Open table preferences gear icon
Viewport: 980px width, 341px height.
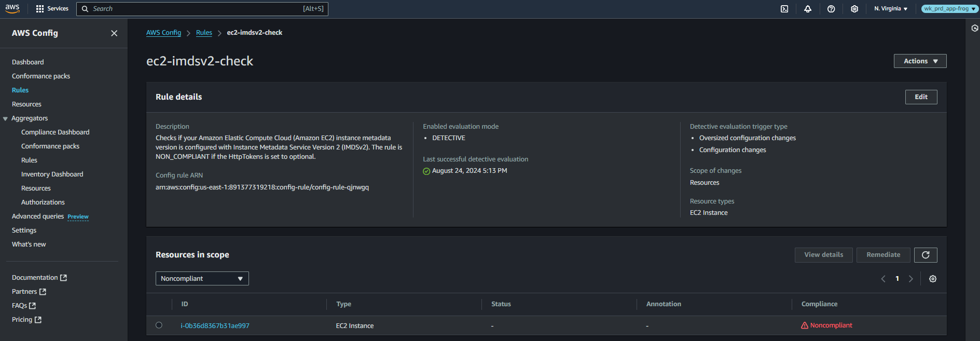(x=933, y=279)
